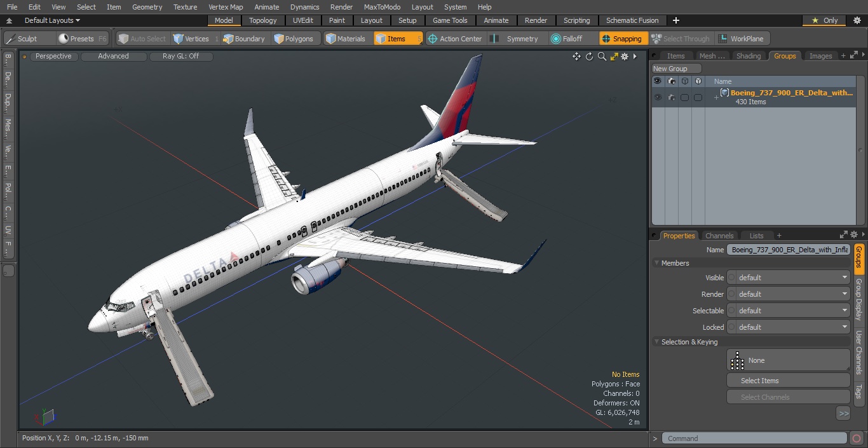
Task: Toggle Select Through
Action: click(681, 39)
